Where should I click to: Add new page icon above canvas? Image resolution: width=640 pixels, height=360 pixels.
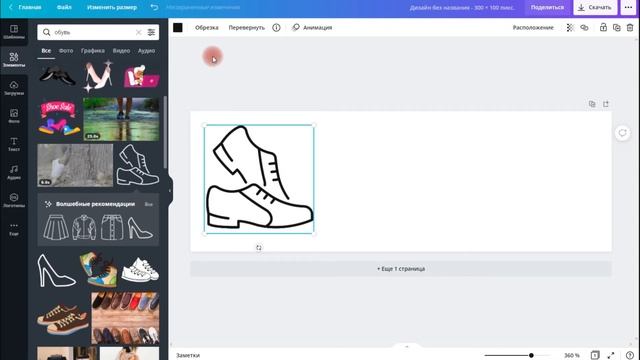click(606, 104)
